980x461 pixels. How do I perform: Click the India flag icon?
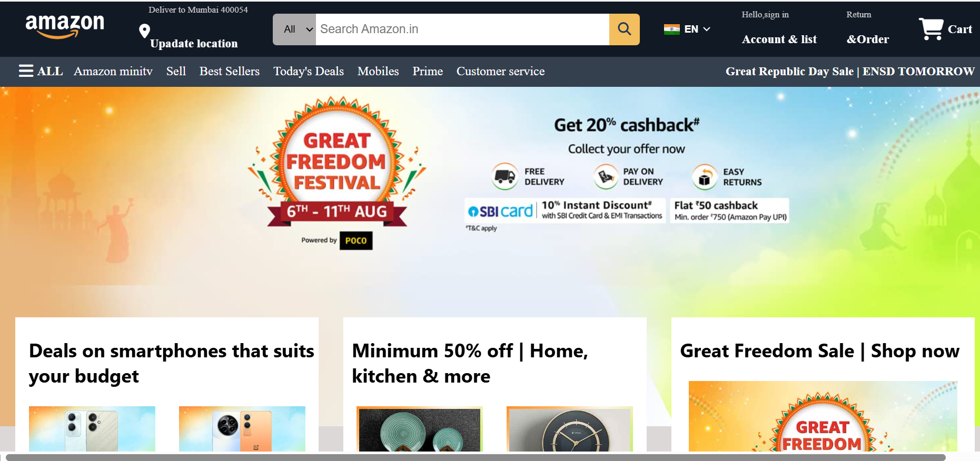pyautogui.click(x=671, y=29)
